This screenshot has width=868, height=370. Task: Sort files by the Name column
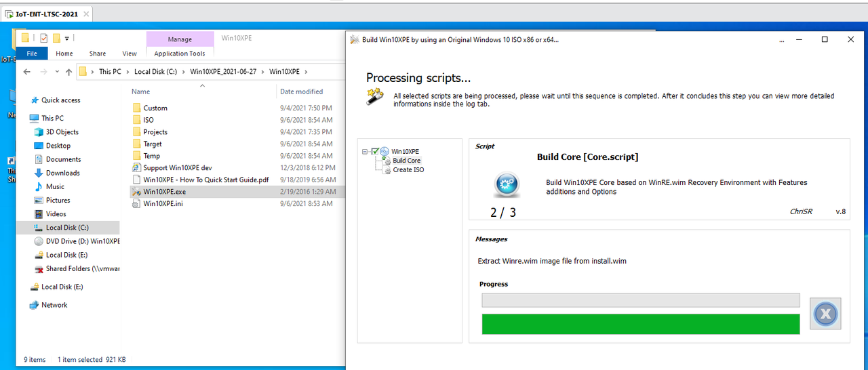click(x=141, y=91)
